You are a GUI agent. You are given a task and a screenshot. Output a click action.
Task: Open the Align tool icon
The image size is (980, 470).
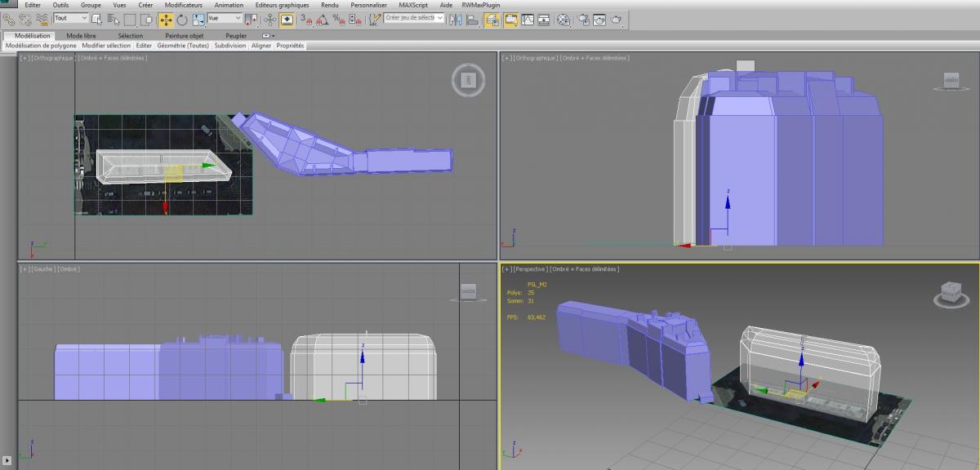point(472,19)
